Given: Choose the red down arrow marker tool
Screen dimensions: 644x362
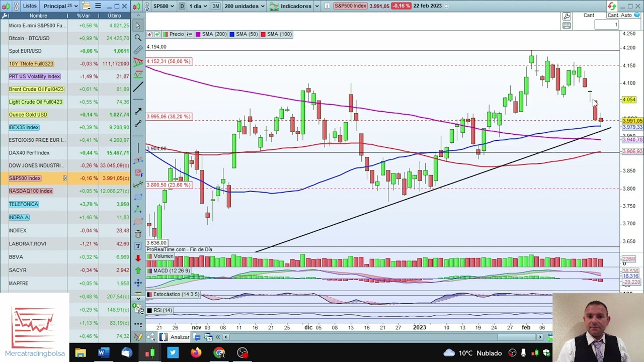Looking at the screenshot, I should (x=138, y=258).
